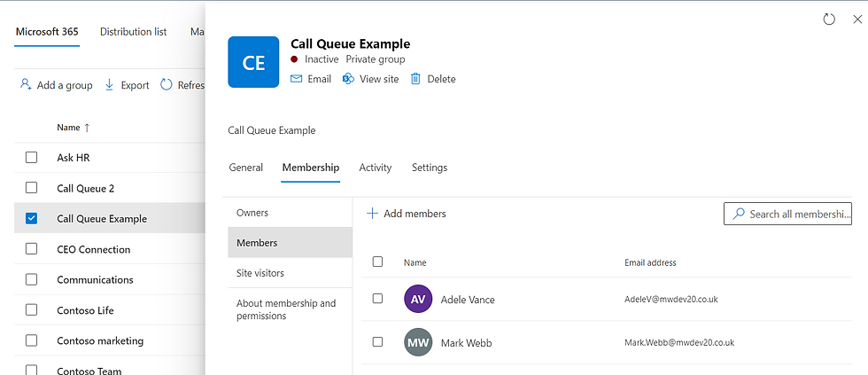Click the refresh icon at panel top right

pos(829,20)
